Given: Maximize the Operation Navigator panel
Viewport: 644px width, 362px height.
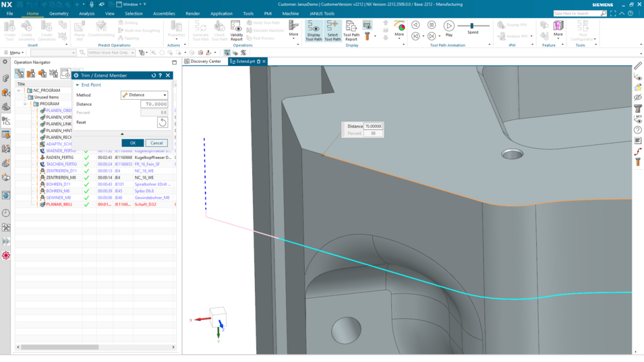Looking at the screenshot, I should tap(174, 63).
